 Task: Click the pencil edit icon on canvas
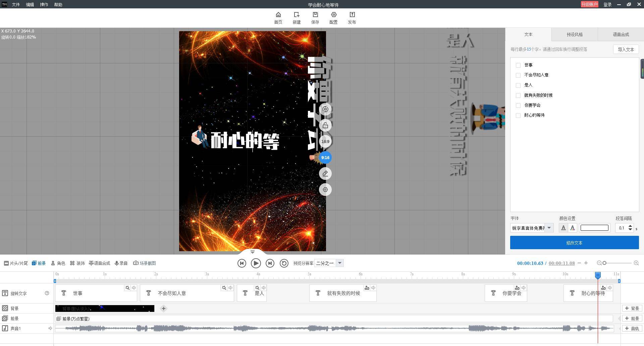coord(325,174)
